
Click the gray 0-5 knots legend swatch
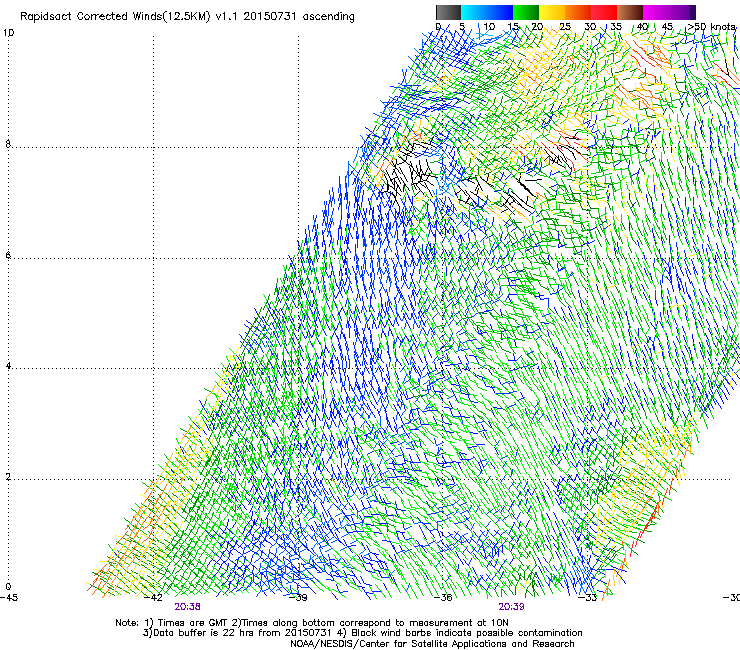448,12
